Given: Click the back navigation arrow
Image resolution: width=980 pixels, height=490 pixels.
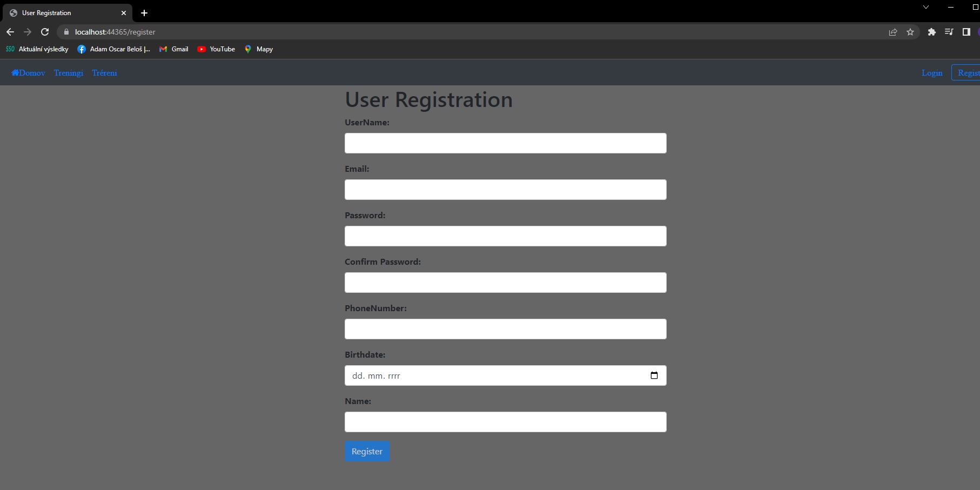Looking at the screenshot, I should [10, 32].
